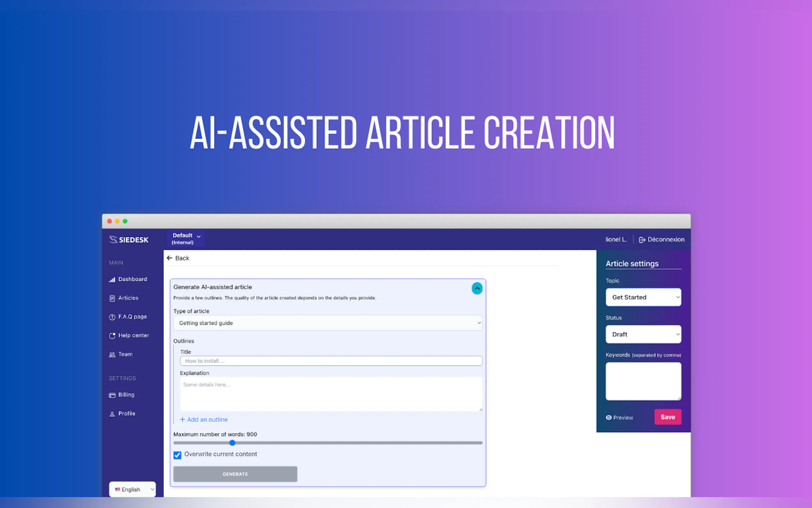Click the Preview eye icon
Viewport: 812px width, 508px height.
[x=609, y=417]
